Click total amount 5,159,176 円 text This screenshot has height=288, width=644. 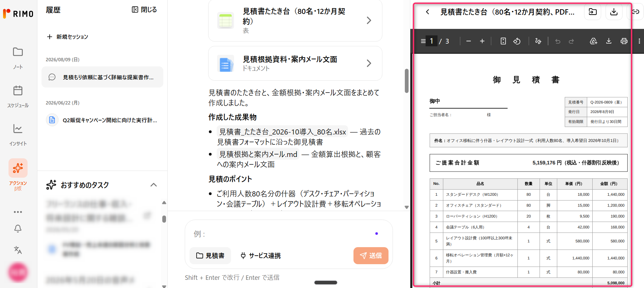click(547, 163)
